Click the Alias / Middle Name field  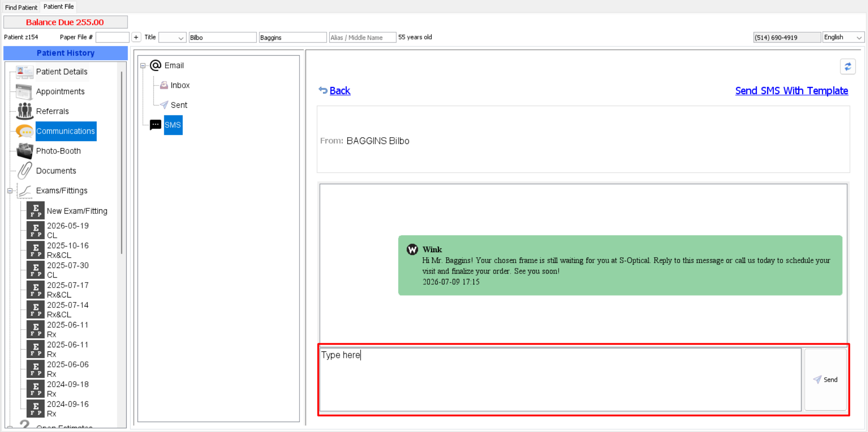click(363, 38)
